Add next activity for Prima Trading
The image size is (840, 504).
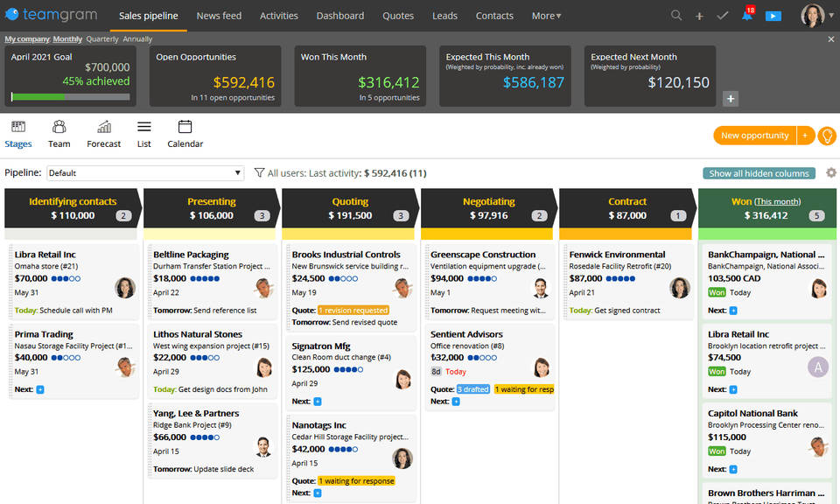[x=40, y=389]
